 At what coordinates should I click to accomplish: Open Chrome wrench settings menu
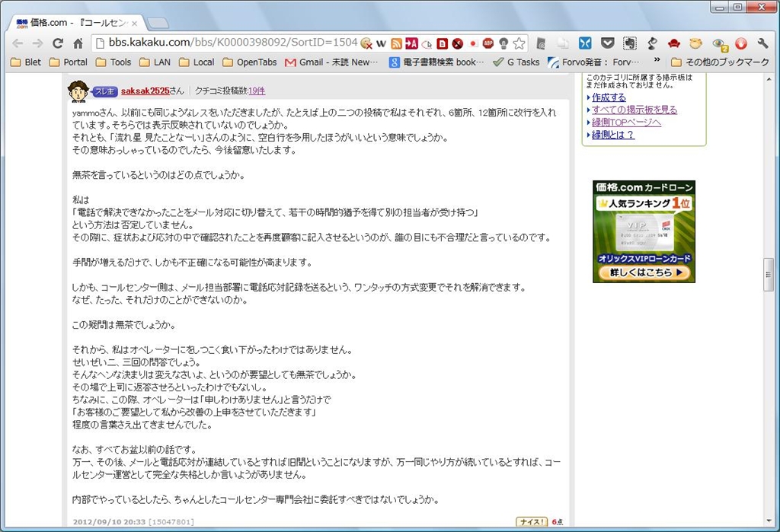pos(762,43)
